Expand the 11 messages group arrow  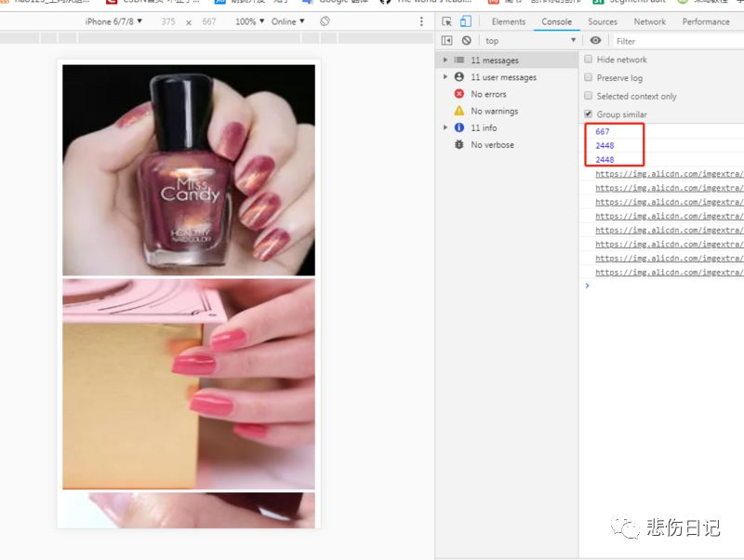(445, 60)
